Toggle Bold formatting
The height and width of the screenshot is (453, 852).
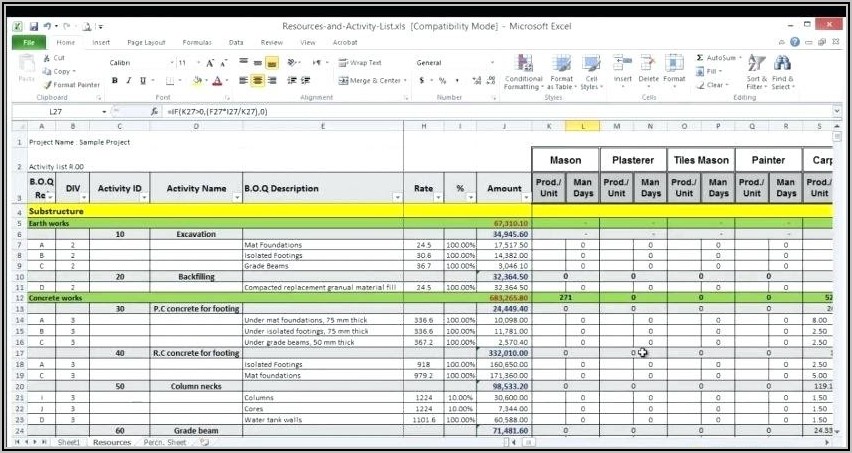[115, 81]
